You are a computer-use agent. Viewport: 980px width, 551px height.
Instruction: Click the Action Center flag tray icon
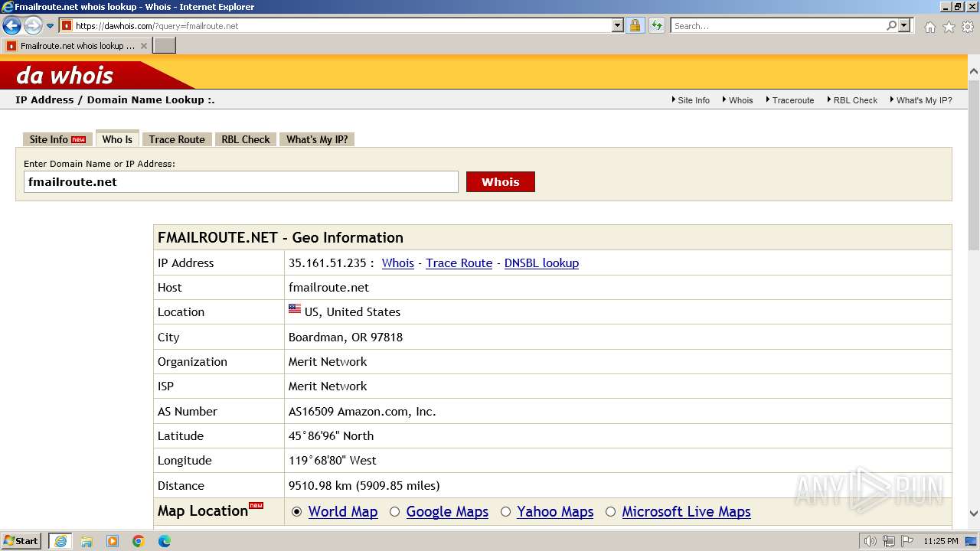pos(906,541)
